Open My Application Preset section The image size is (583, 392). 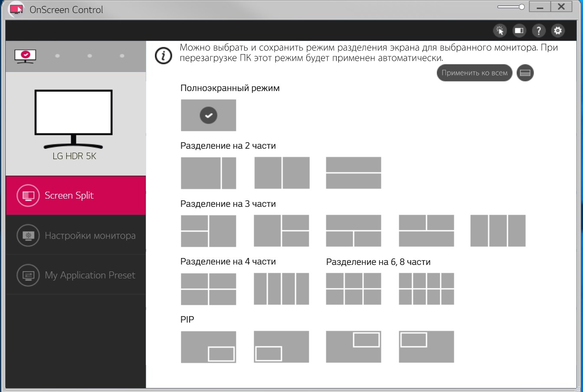pyautogui.click(x=76, y=275)
